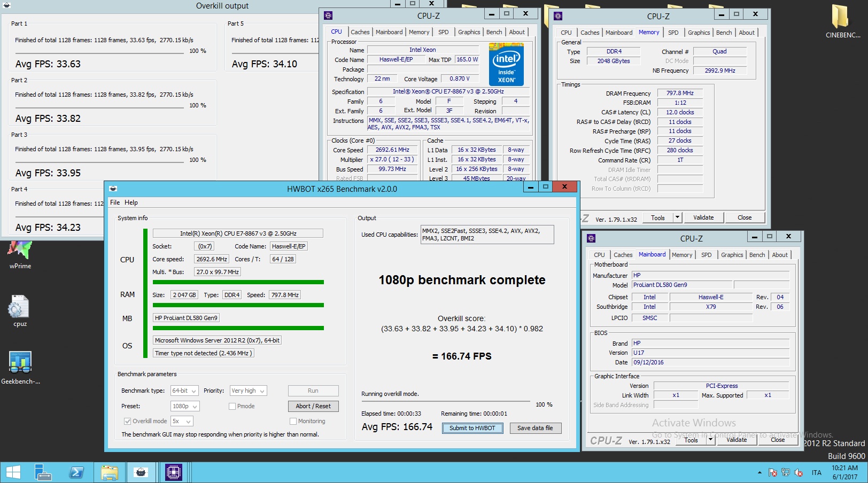Switch to Memory tab in CPU-Z CPU window

click(x=419, y=32)
